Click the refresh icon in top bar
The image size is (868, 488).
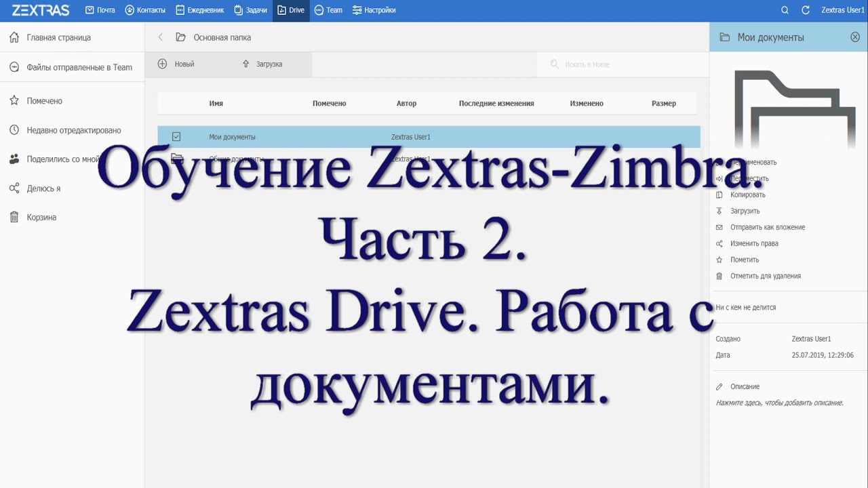(x=806, y=10)
